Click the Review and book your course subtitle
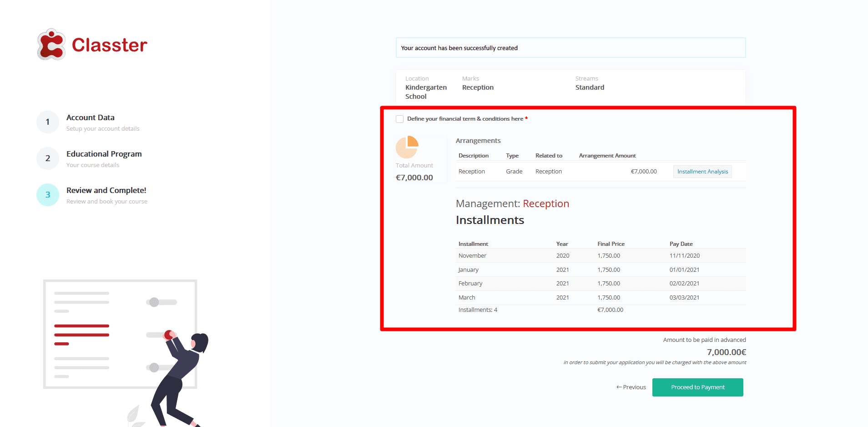 (107, 202)
